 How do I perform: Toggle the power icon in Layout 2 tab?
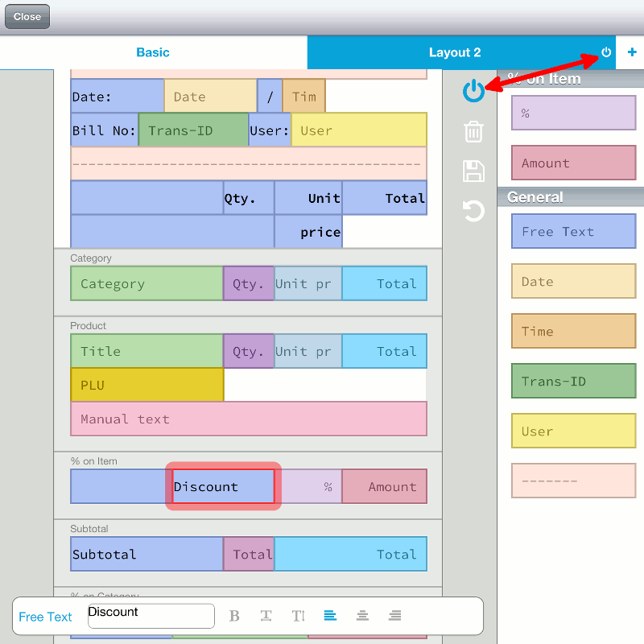[606, 52]
